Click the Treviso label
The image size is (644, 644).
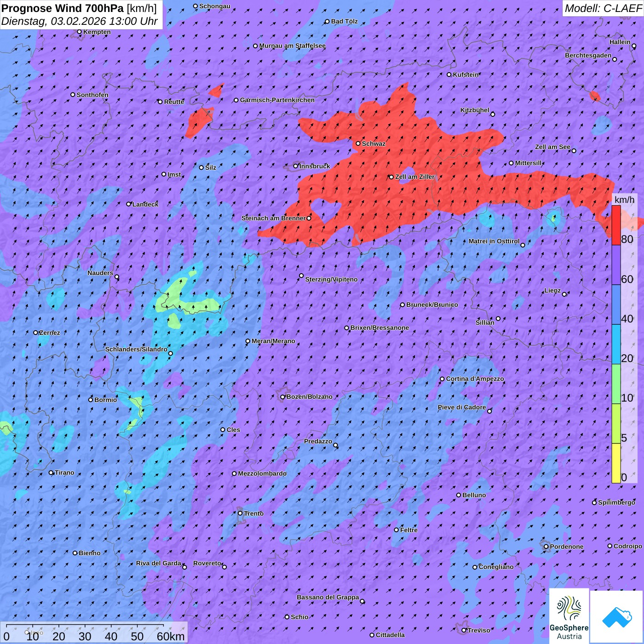coord(478,630)
